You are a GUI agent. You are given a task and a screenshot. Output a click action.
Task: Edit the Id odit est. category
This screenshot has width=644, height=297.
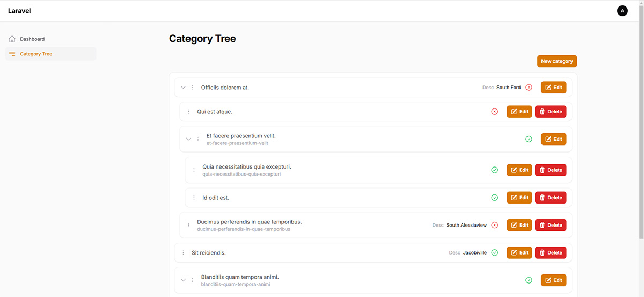tap(519, 198)
